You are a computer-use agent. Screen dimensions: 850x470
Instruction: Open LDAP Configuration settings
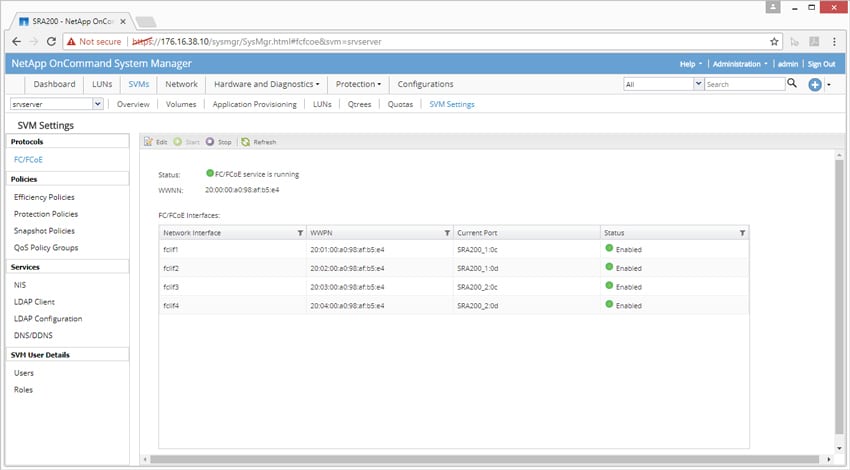pyautogui.click(x=48, y=318)
